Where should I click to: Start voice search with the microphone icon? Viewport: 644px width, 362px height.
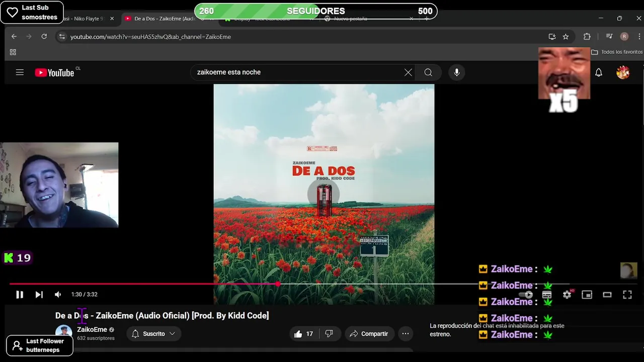457,72
